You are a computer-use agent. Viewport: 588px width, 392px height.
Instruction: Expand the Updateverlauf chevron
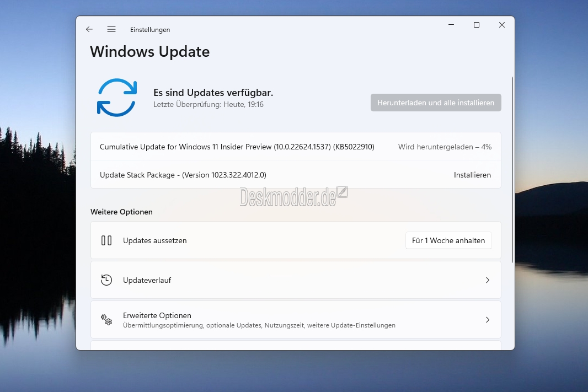tap(488, 280)
